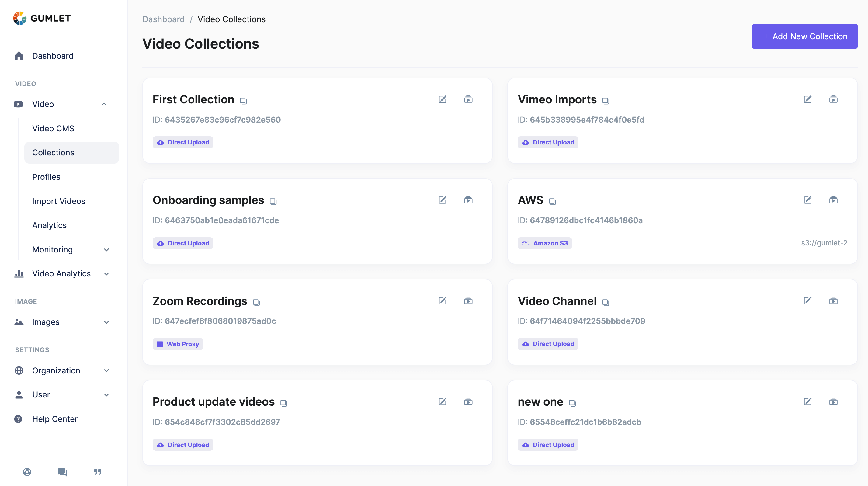868x486 pixels.
Task: Expand the Video Analytics menu
Action: pyautogui.click(x=106, y=274)
